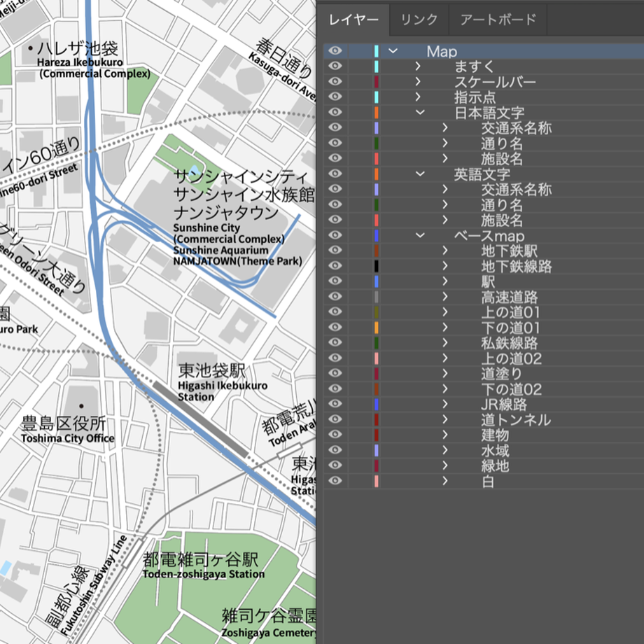Toggle visibility of the ますく layer
This screenshot has width=644, height=644.
pos(335,66)
